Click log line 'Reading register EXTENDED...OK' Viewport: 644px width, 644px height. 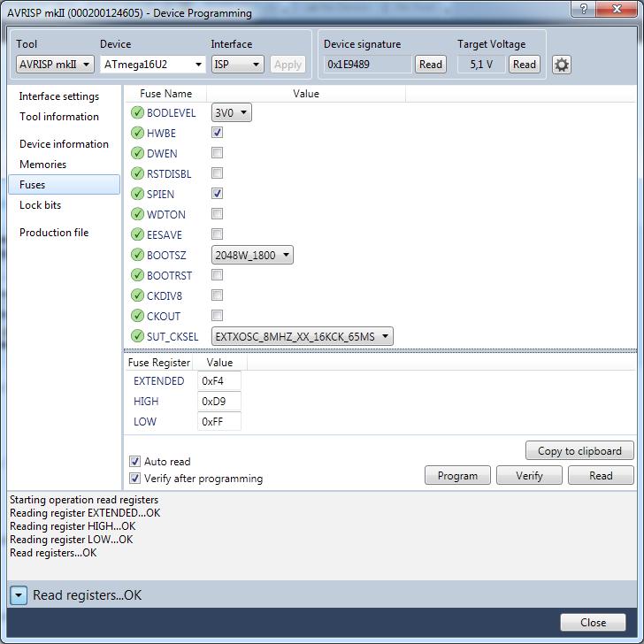[85, 513]
